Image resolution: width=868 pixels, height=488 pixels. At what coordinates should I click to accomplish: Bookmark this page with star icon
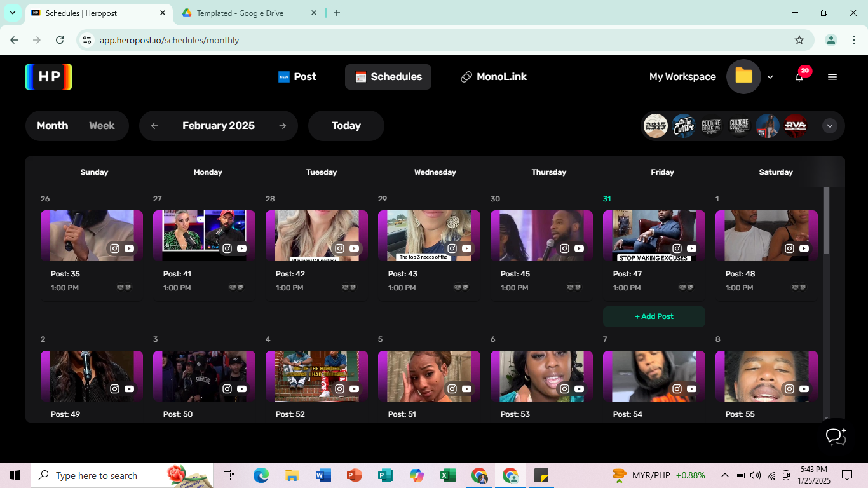pyautogui.click(x=799, y=40)
